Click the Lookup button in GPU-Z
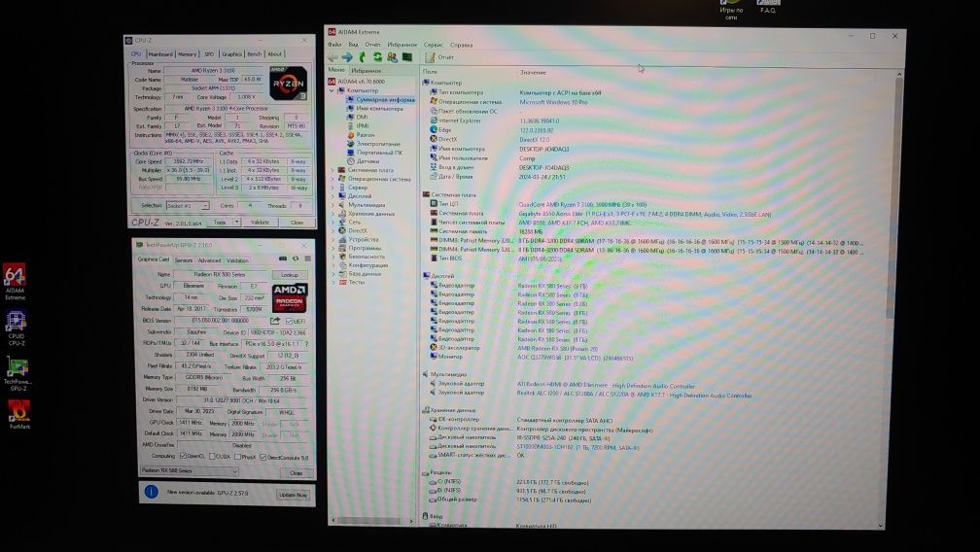 (x=290, y=275)
